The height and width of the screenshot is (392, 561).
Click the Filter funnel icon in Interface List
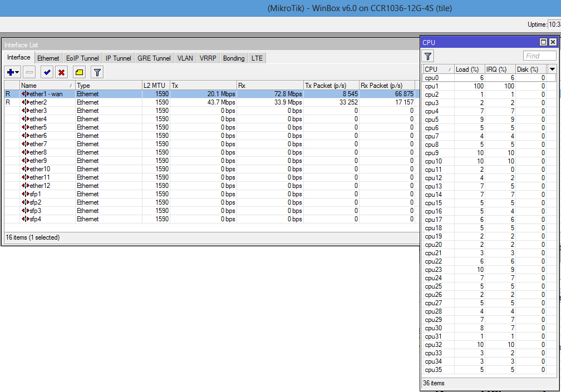click(x=97, y=72)
